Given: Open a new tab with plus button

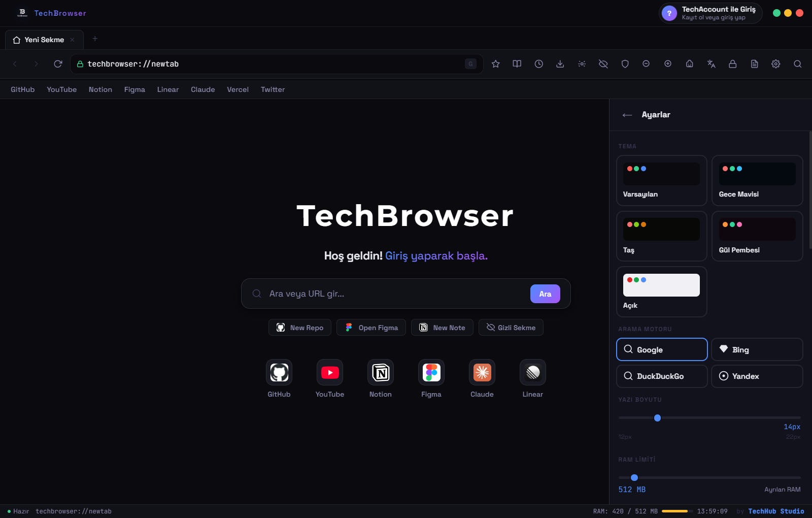Looking at the screenshot, I should pos(95,39).
